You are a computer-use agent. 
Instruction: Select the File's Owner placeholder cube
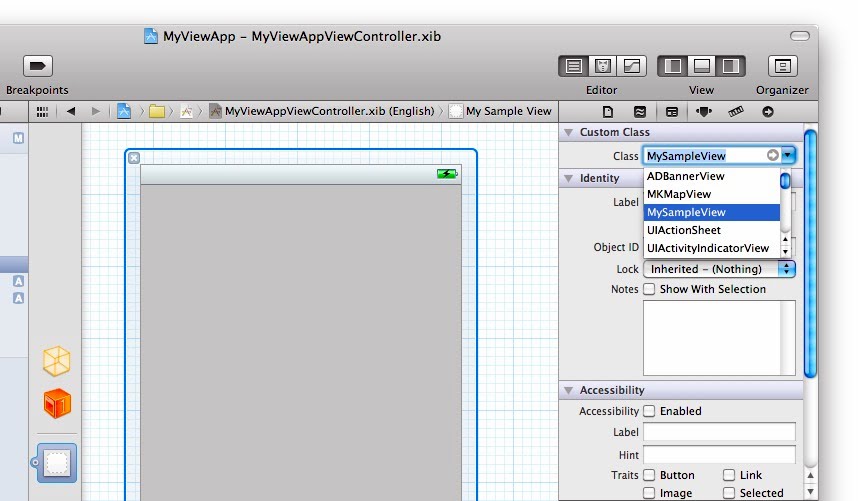pos(57,361)
